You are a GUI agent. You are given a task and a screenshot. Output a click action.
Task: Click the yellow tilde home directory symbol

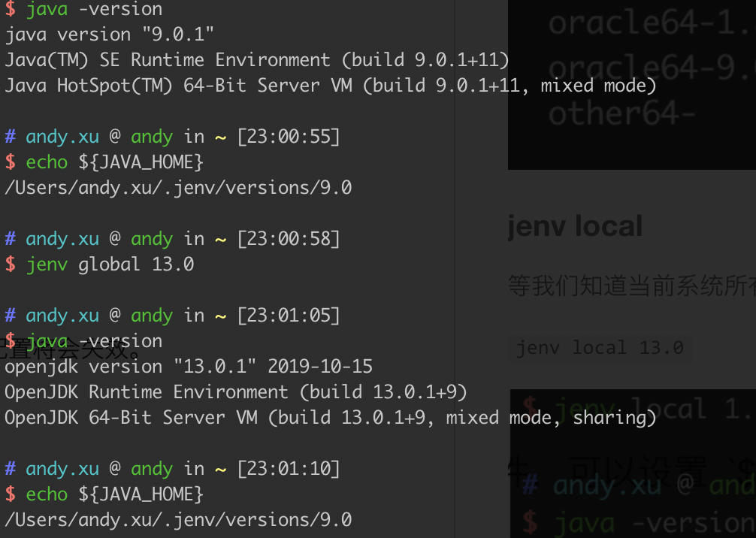tap(219, 136)
